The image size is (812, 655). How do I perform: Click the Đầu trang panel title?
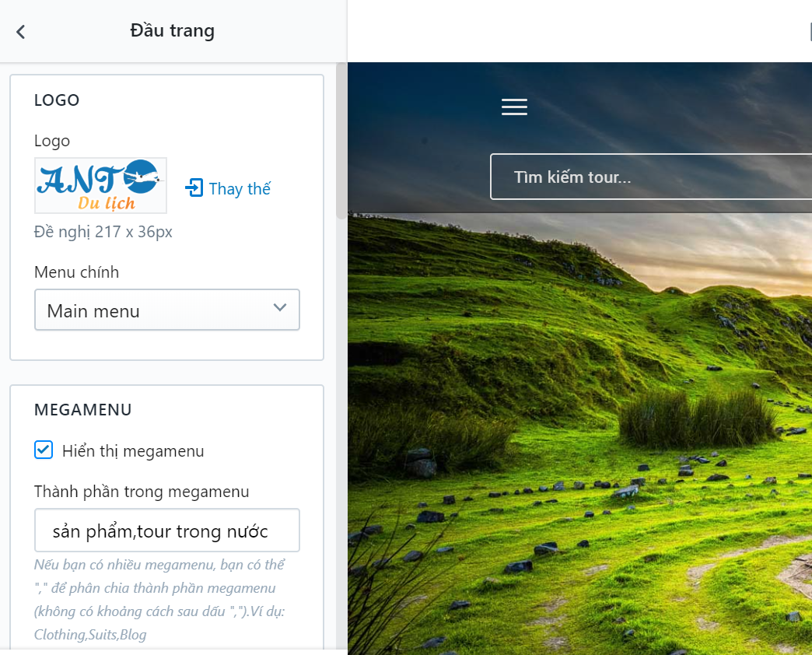(173, 30)
